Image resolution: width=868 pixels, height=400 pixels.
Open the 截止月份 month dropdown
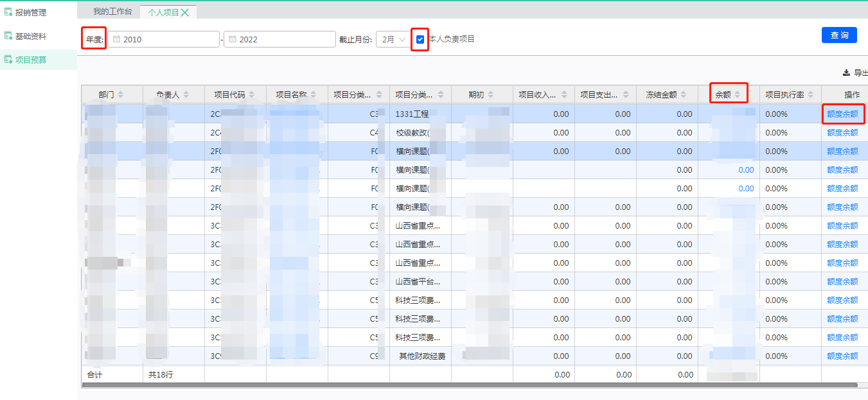[x=393, y=39]
